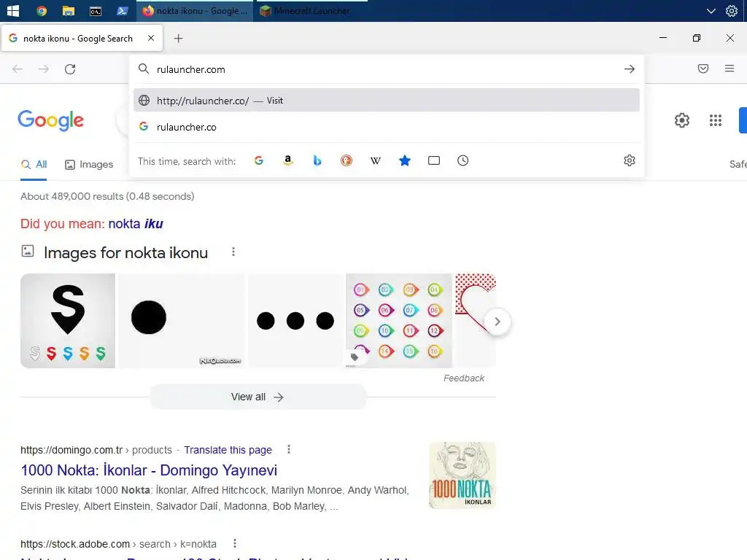
Task: Open the three black dots thumbnail
Action: (x=296, y=321)
